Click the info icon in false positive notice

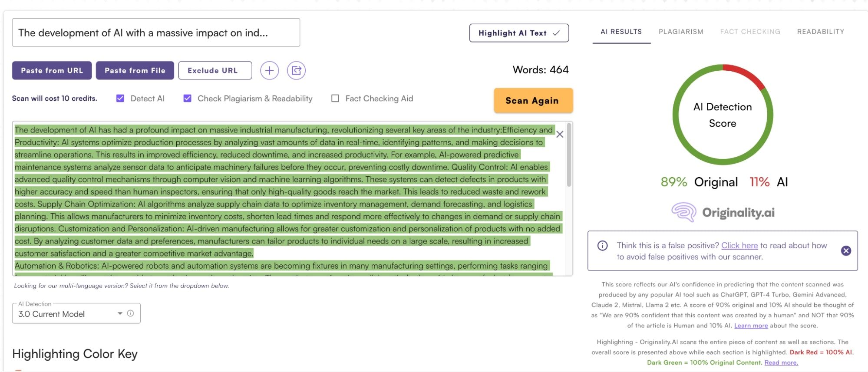tap(602, 246)
